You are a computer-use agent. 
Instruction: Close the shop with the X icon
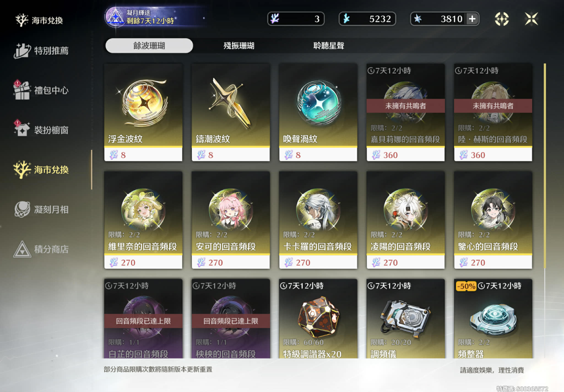(x=531, y=19)
